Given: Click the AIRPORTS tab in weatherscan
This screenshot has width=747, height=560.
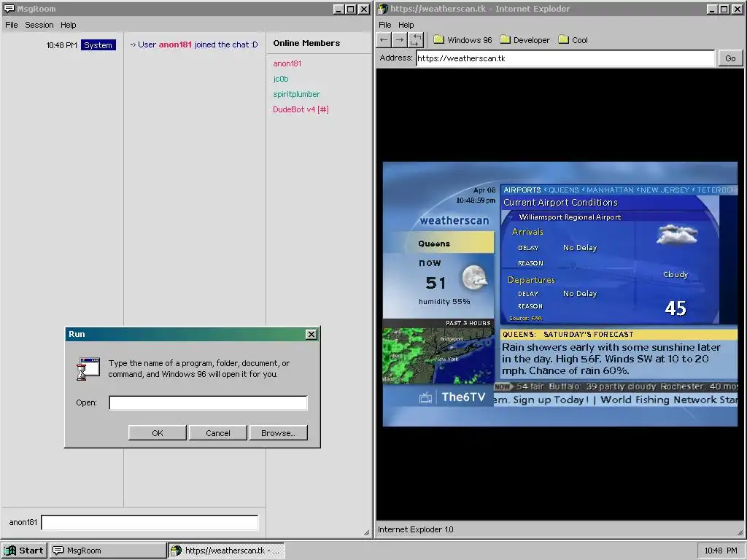Looking at the screenshot, I should (x=522, y=190).
